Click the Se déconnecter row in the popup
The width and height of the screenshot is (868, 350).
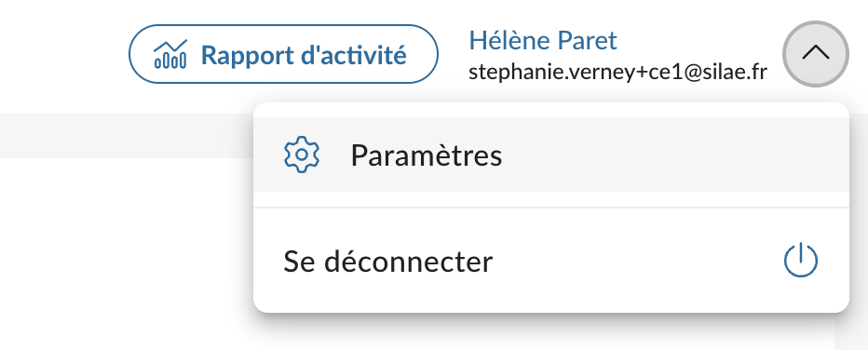pyautogui.click(x=550, y=261)
